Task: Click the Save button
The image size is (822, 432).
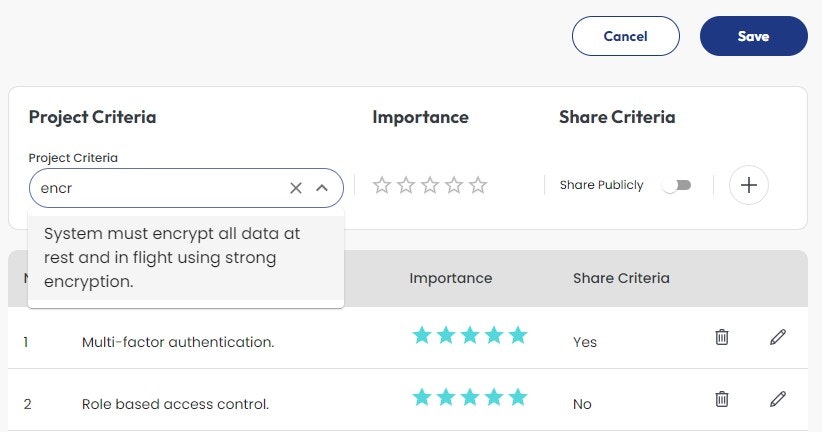Action: [x=753, y=36]
